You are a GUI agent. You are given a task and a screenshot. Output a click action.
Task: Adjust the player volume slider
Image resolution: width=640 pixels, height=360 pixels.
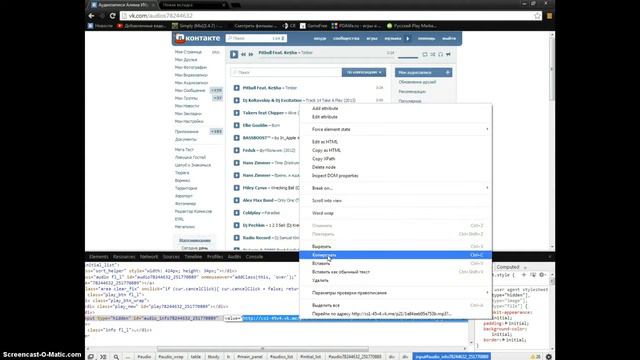click(x=408, y=58)
